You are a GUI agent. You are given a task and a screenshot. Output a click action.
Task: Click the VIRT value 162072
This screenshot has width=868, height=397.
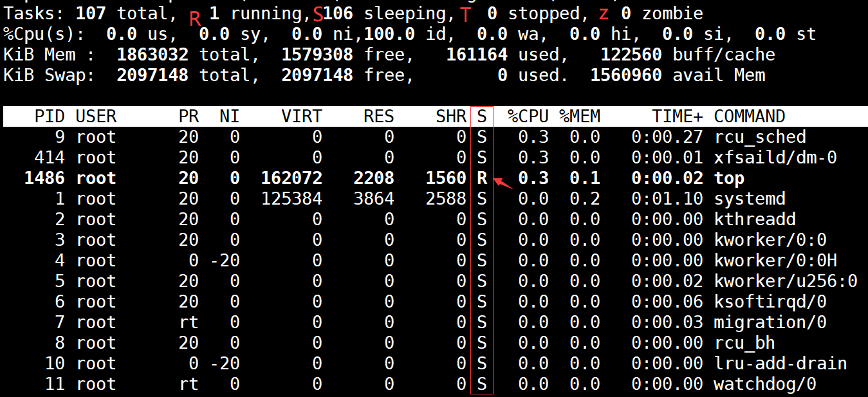(291, 178)
